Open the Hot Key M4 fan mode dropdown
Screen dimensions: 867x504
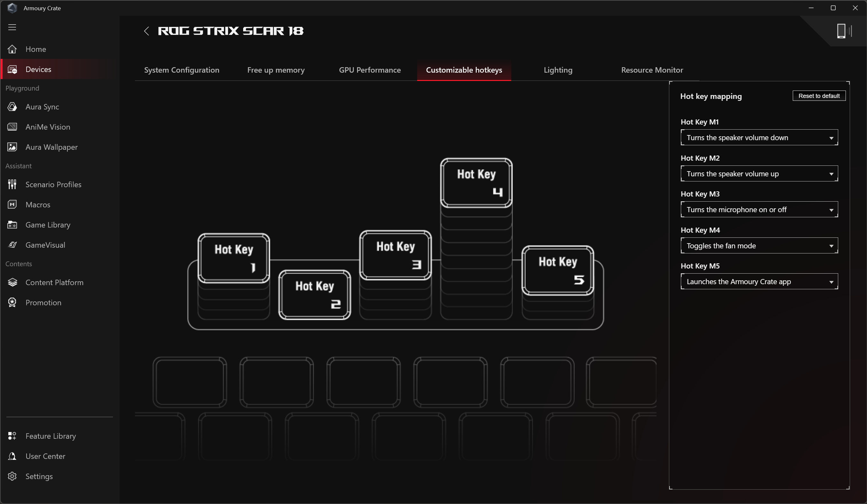759,246
